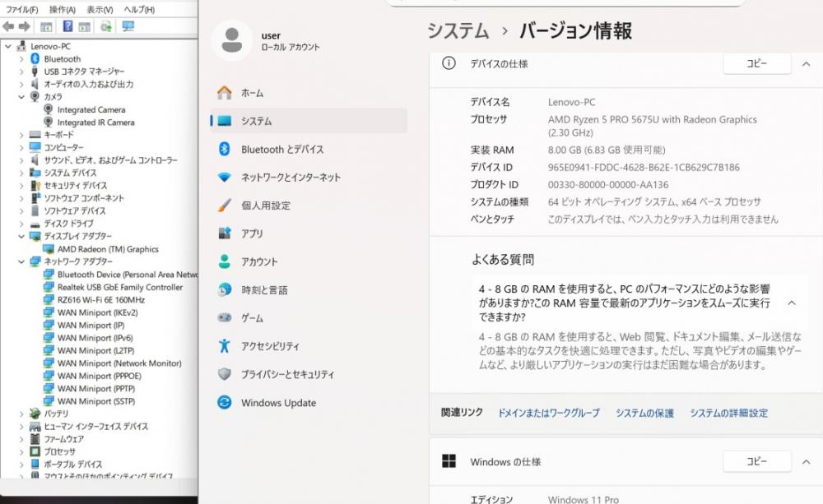The height and width of the screenshot is (504, 823).
Task: Open the ヘルプ(H) menu
Action: point(139,9)
